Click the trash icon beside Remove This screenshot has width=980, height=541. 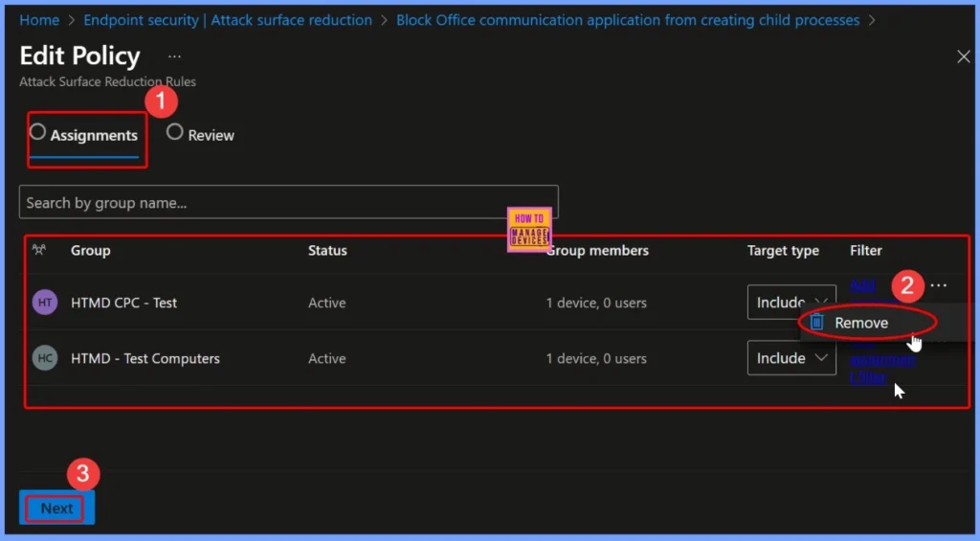tap(816, 322)
